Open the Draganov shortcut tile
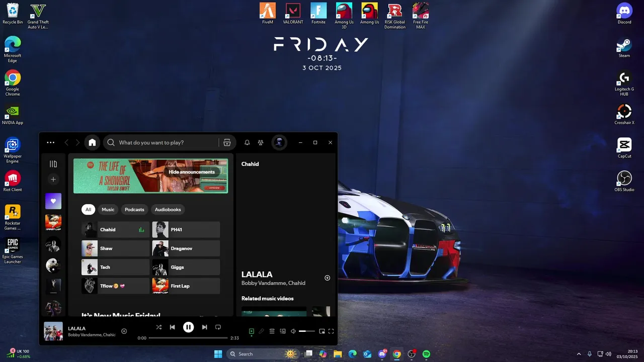644x362 pixels. tap(186, 248)
